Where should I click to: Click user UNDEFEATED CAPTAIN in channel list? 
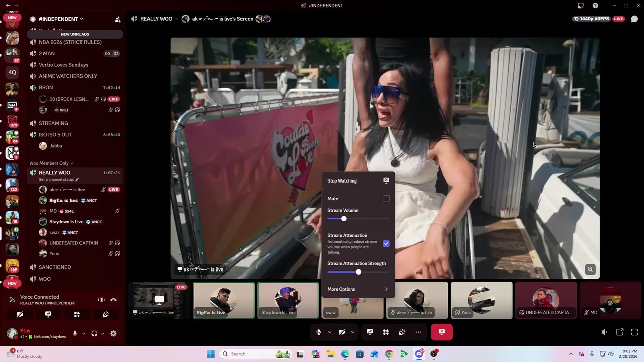tap(75, 243)
